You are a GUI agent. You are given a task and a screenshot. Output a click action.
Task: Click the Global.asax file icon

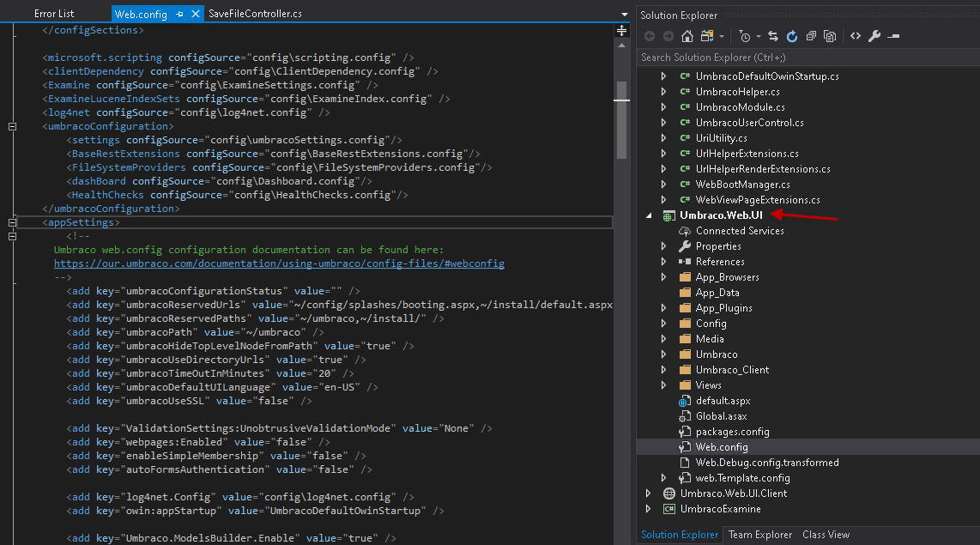[685, 416]
